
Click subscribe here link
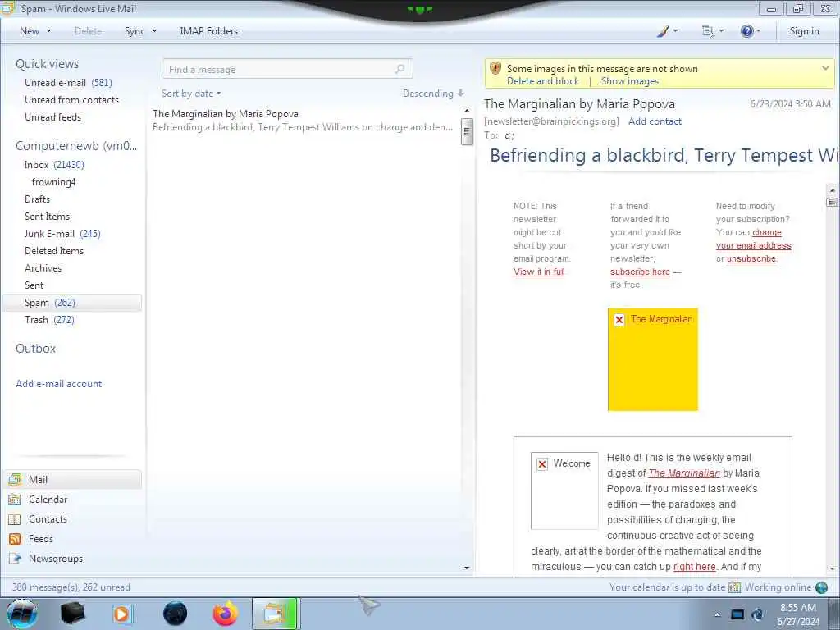pyautogui.click(x=640, y=272)
